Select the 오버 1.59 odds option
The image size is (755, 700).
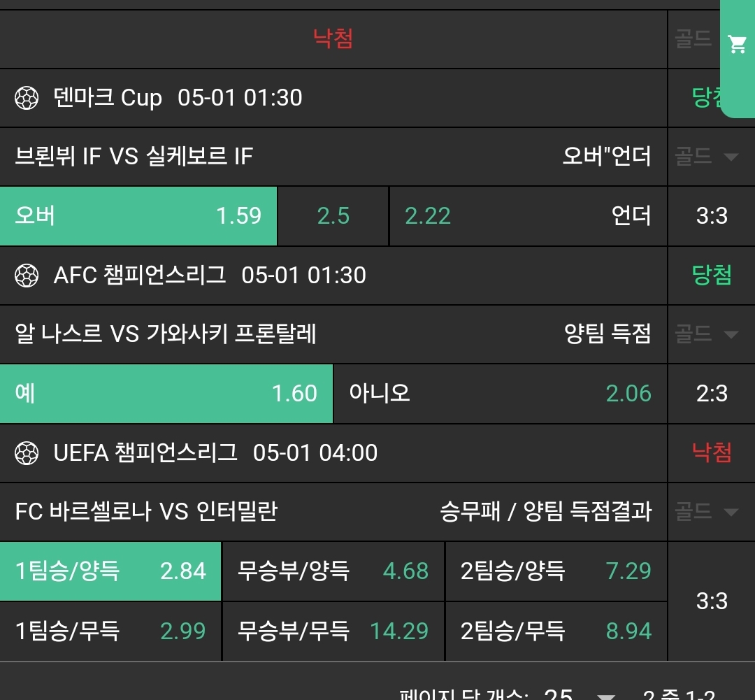tap(138, 216)
